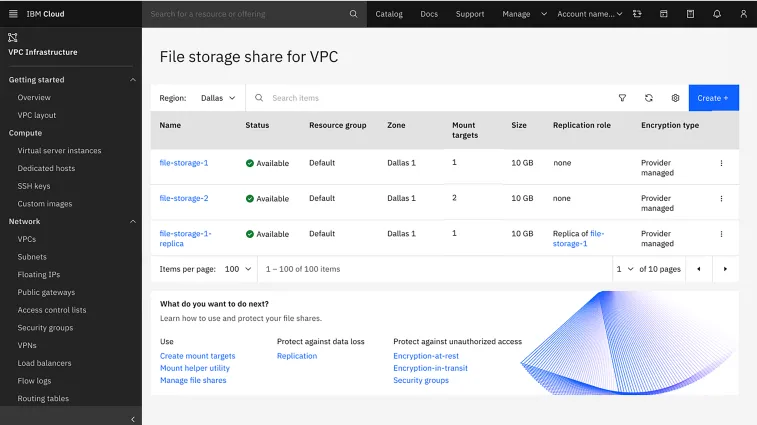Open the file-storage-1 link

(x=184, y=163)
